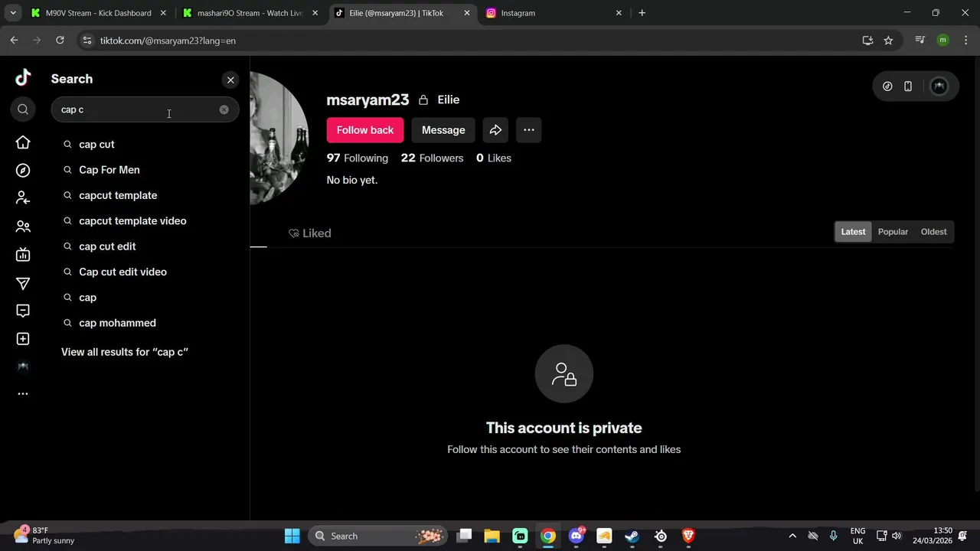Open Get Coins icon at top right

(887, 86)
